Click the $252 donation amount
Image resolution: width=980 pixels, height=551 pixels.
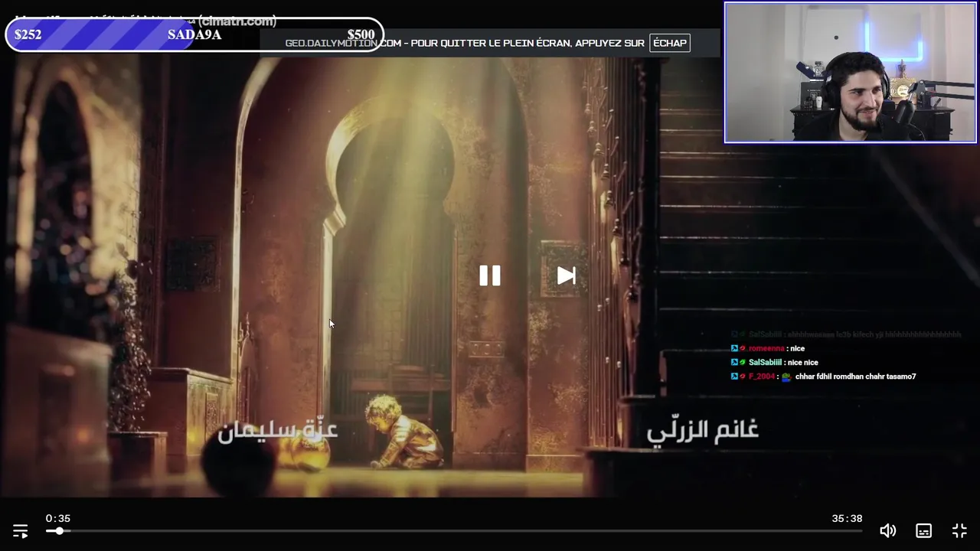pyautogui.click(x=28, y=34)
